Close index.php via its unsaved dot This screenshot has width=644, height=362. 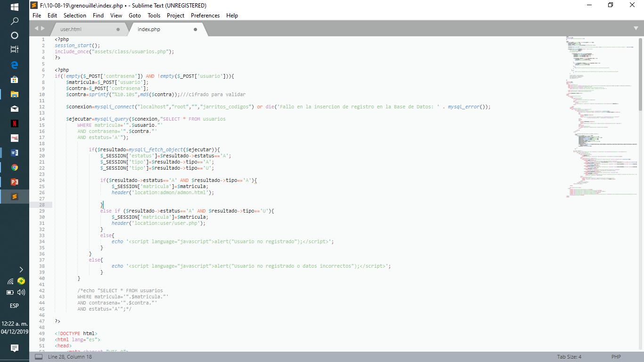pos(195,29)
